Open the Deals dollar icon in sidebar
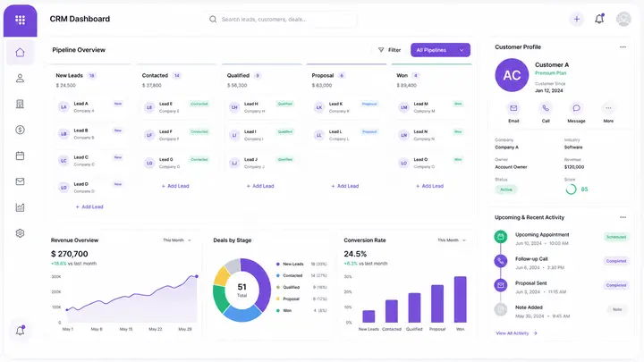The image size is (644, 362). point(20,130)
